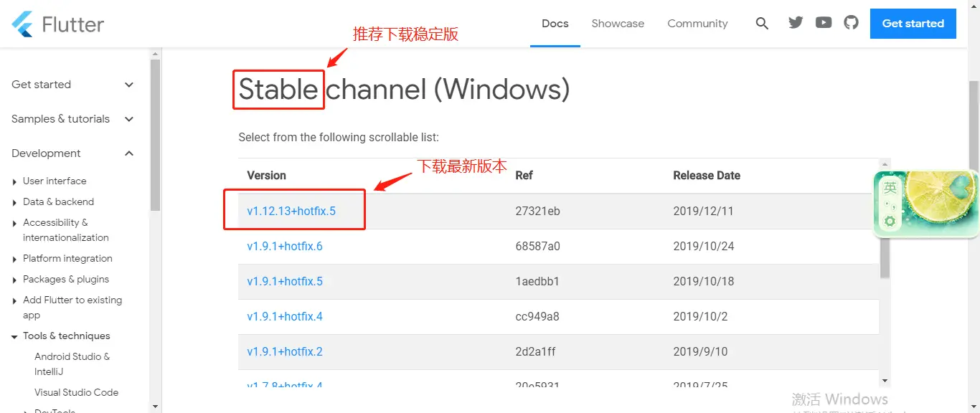Select date 2019/10/24 cell

tap(704, 247)
